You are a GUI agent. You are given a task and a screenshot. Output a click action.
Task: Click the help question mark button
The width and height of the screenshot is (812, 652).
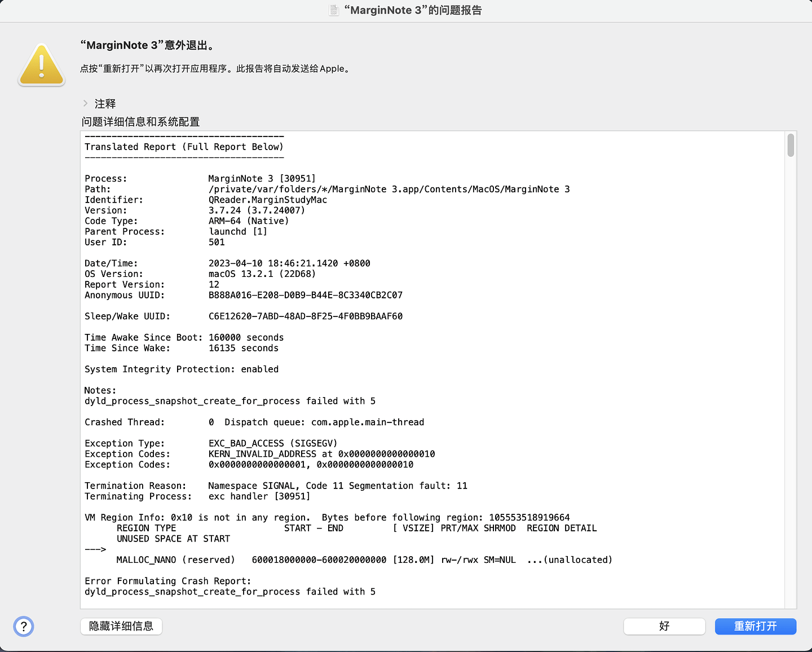click(24, 626)
